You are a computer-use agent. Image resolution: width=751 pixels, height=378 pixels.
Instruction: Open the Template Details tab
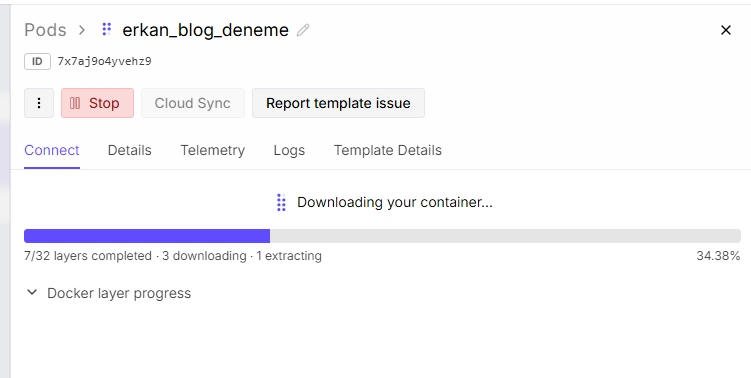(x=387, y=150)
